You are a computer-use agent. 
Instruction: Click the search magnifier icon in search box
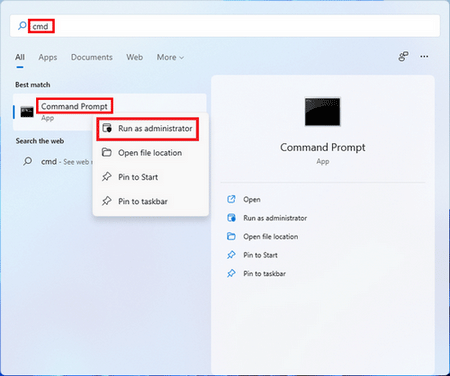(x=22, y=26)
